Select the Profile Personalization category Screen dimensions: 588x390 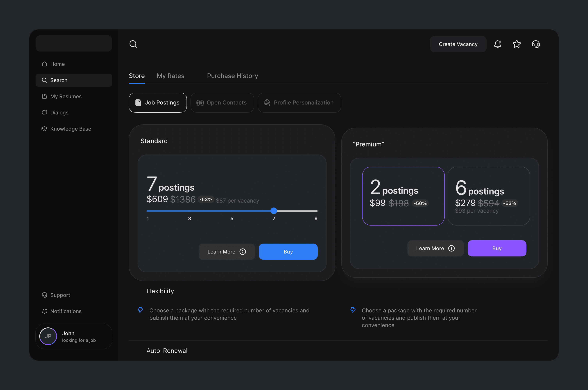click(x=299, y=103)
